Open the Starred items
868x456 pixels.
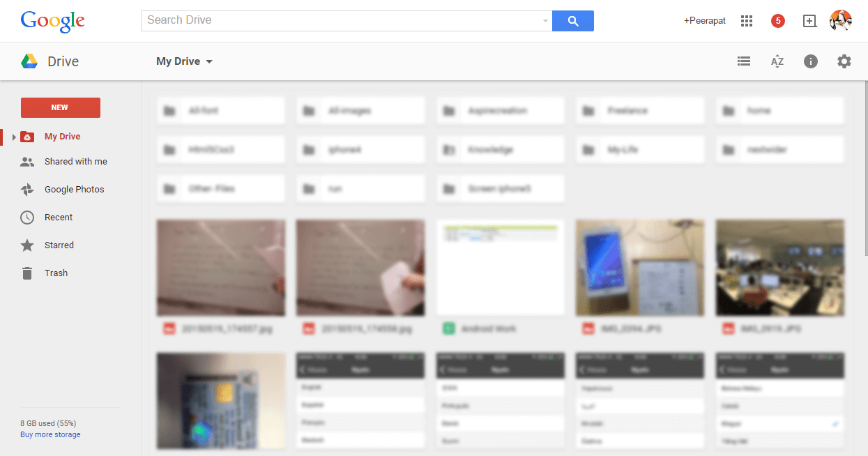click(59, 245)
